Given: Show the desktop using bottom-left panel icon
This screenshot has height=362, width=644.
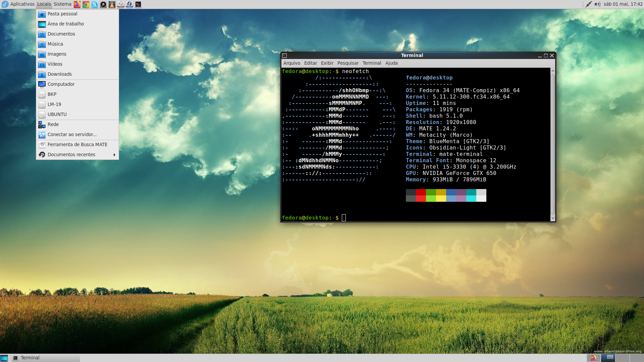Looking at the screenshot, I should tap(4, 358).
